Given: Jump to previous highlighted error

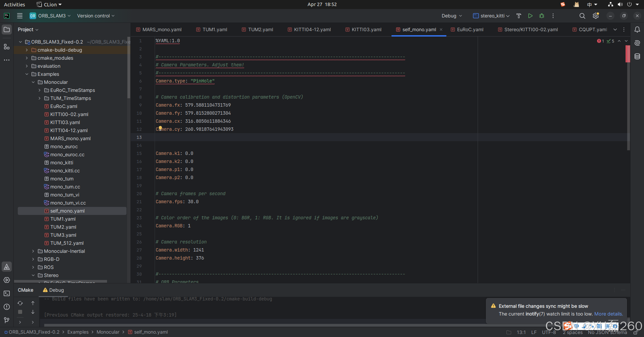Looking at the screenshot, I should tap(619, 41).
